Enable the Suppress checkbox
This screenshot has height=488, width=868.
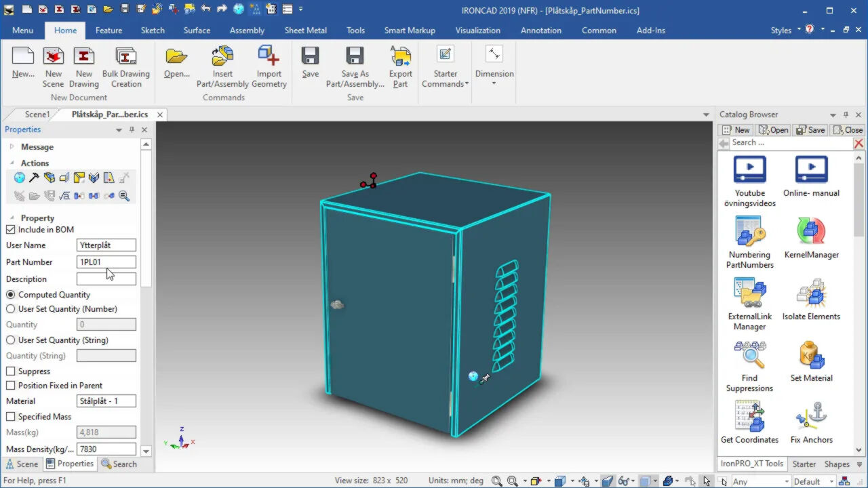[x=11, y=371]
